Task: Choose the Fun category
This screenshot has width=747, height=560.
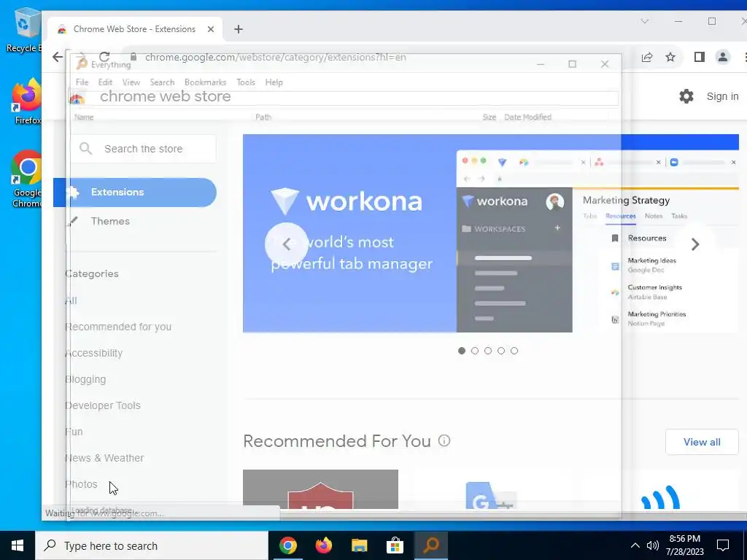Action: point(74,432)
